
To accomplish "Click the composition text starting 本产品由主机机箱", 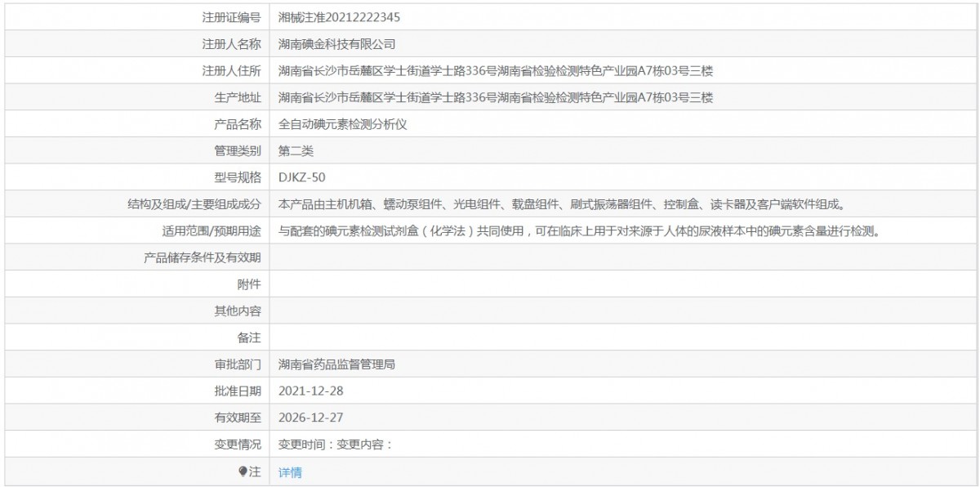I will coord(564,204).
